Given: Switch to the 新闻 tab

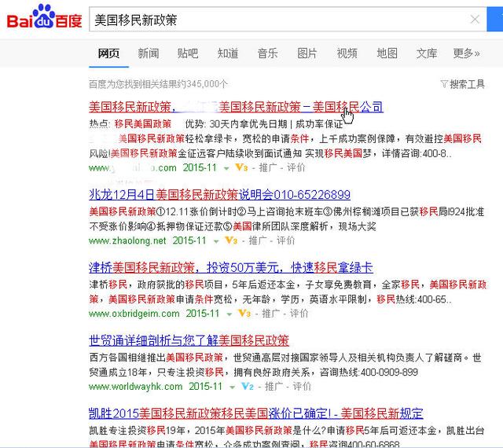Looking at the screenshot, I should [149, 53].
